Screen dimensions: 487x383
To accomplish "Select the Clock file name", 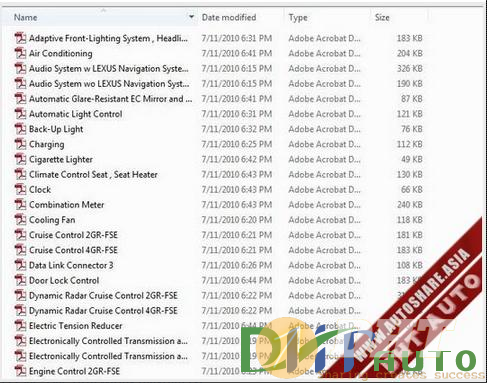I will pos(40,190).
